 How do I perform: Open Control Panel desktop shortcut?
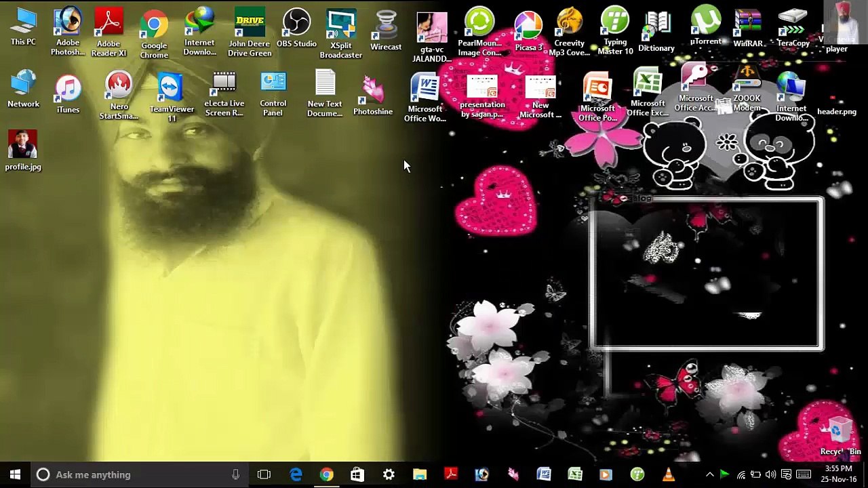(273, 94)
